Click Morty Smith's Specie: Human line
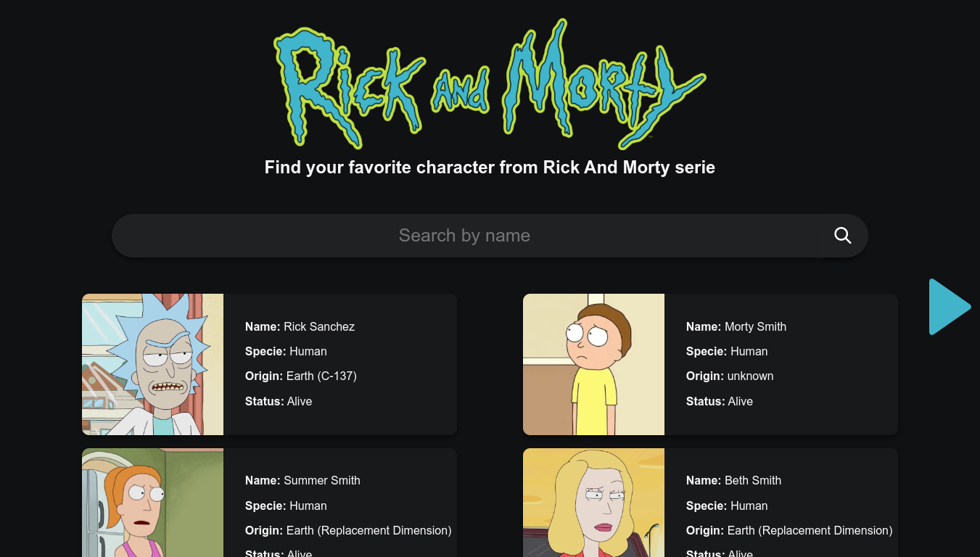 (727, 351)
